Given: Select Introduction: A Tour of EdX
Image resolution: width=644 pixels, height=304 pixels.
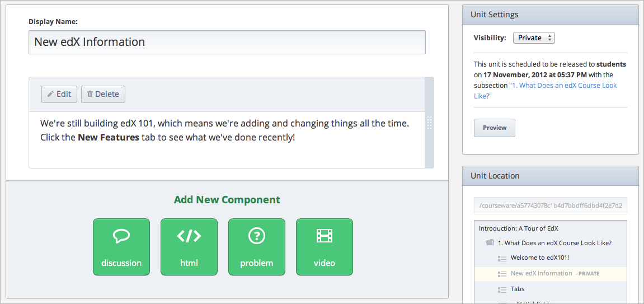Looking at the screenshot, I should click(518, 228).
